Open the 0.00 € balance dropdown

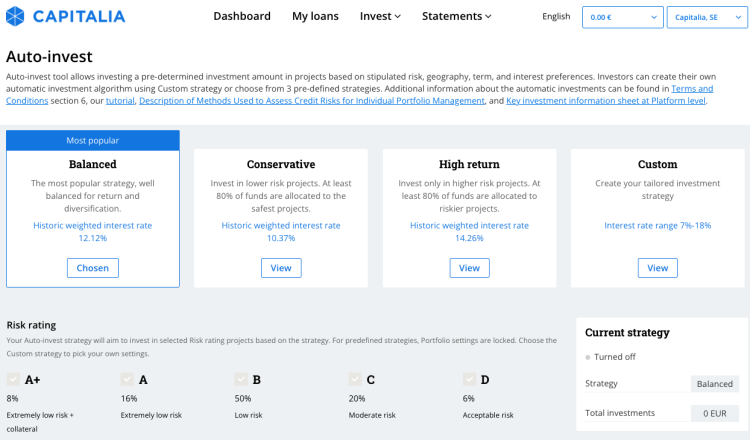tap(622, 17)
